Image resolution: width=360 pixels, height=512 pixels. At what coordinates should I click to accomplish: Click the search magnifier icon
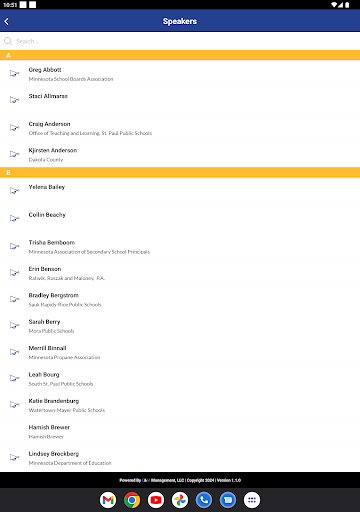(8, 41)
